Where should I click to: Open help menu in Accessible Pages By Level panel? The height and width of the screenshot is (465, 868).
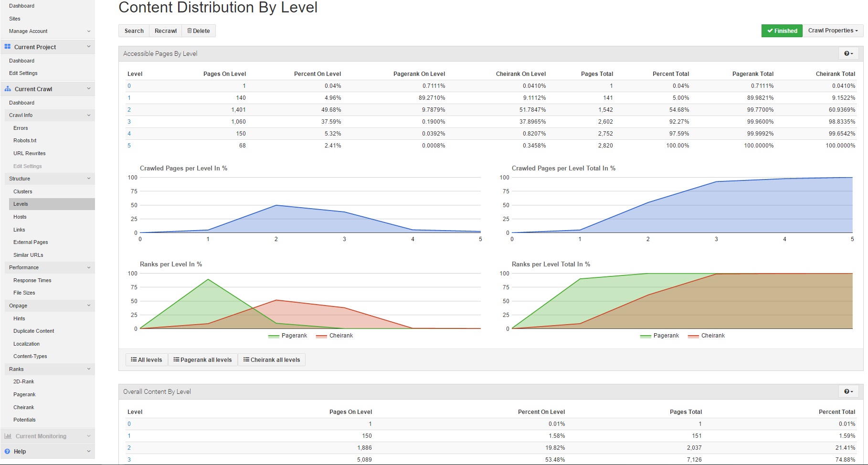[848, 53]
